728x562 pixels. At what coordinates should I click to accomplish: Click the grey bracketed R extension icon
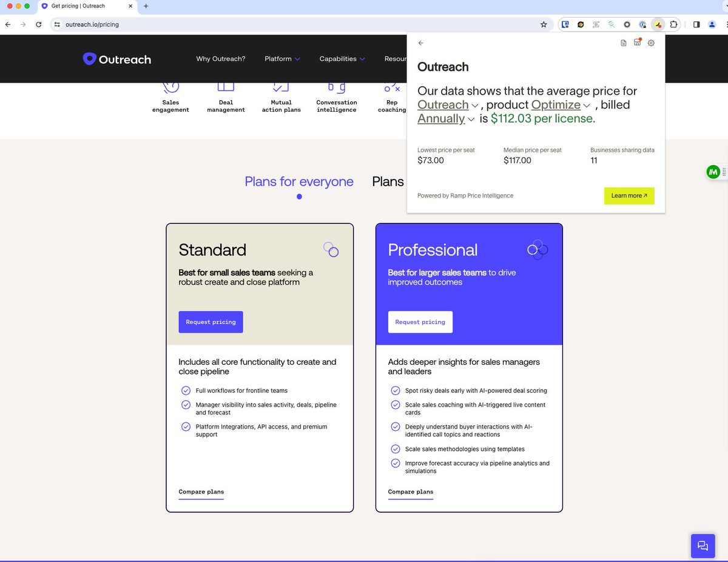click(596, 24)
